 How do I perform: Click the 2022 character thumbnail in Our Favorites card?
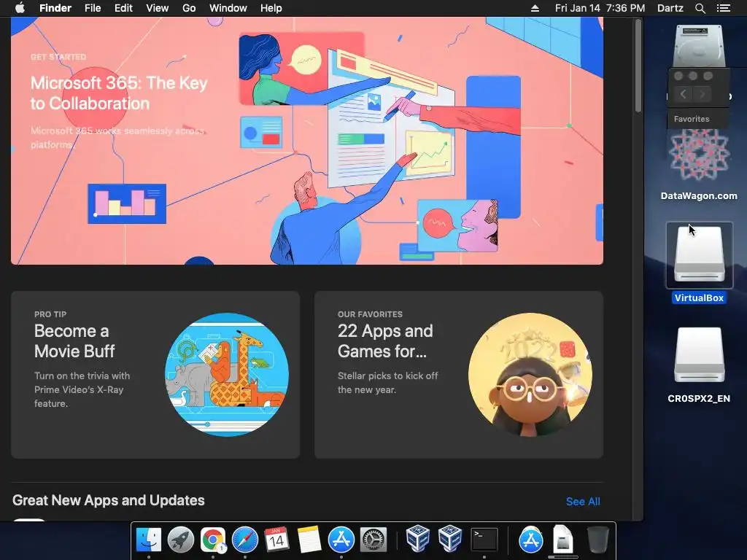tap(530, 375)
